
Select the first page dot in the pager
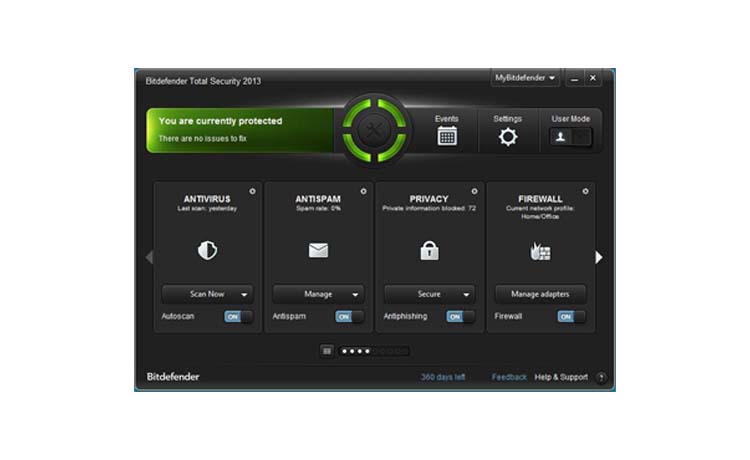pos(344,351)
